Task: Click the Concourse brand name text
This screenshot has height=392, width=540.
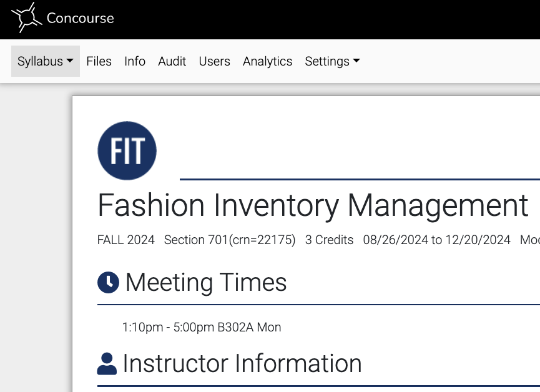Action: (80, 18)
